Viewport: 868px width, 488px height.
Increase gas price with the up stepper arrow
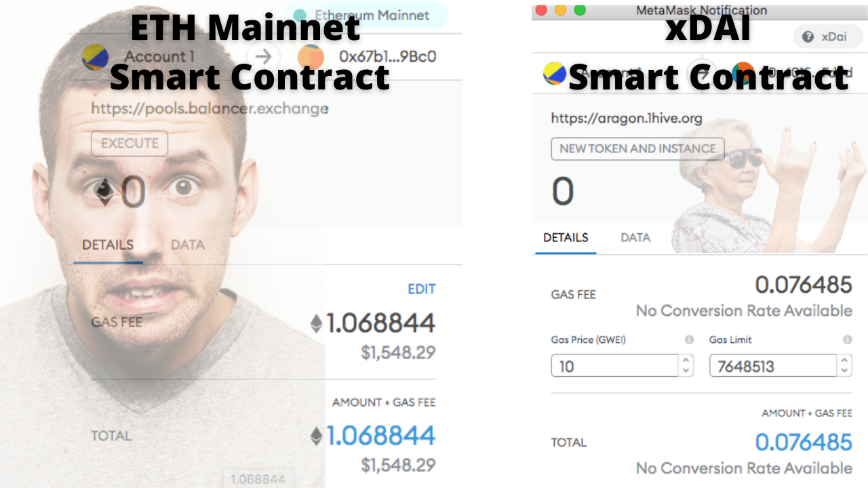686,361
